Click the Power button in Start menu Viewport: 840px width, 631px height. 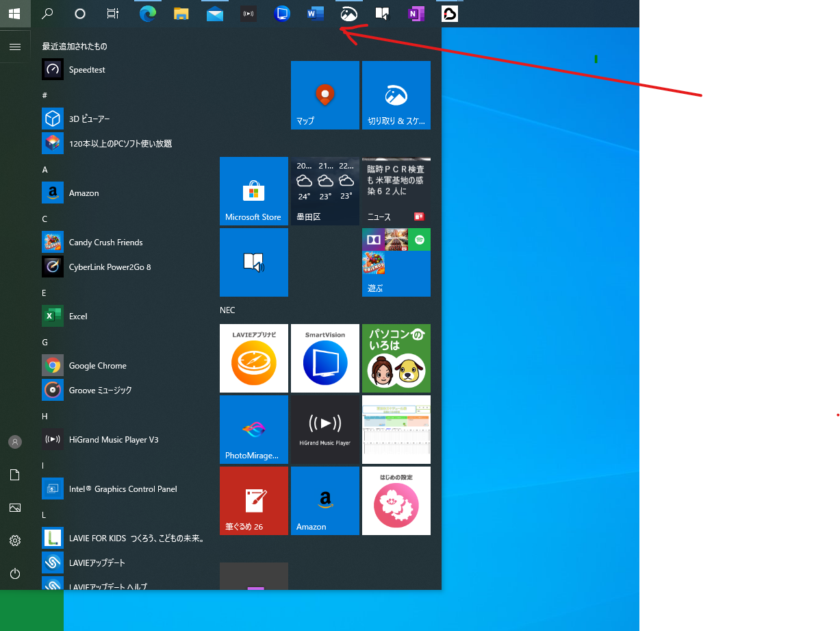(15, 573)
